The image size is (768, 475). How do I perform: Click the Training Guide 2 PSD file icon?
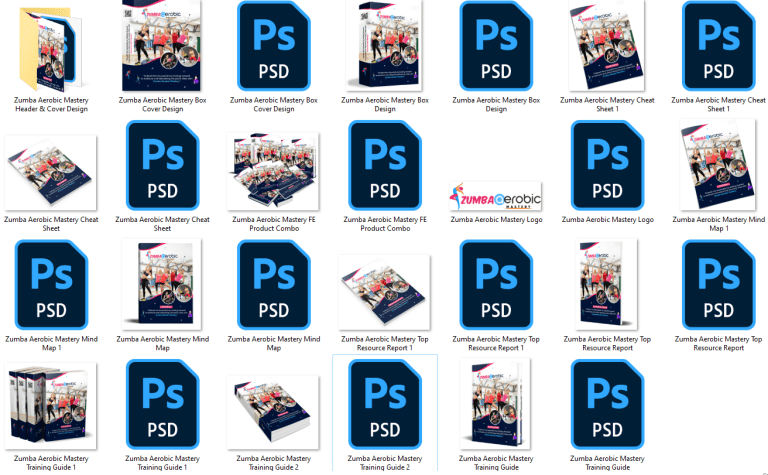[x=385, y=405]
